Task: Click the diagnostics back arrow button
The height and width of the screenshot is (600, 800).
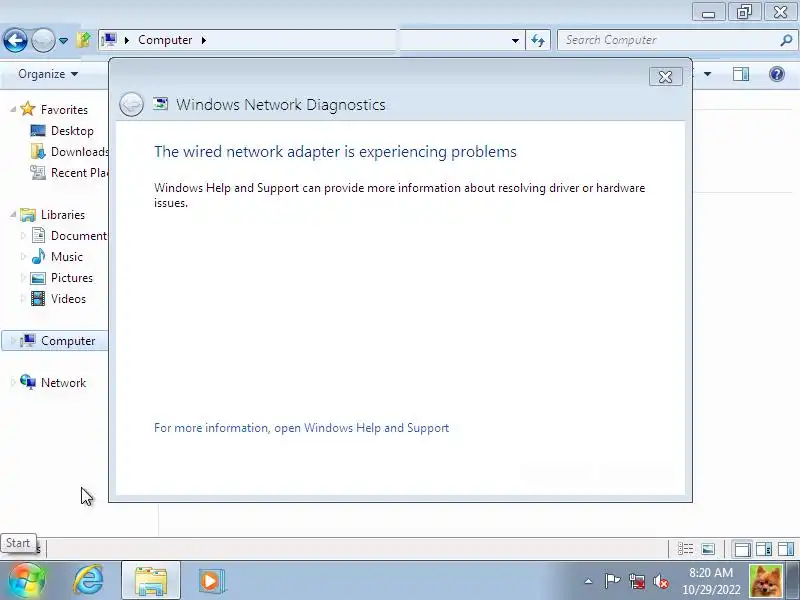Action: click(131, 105)
